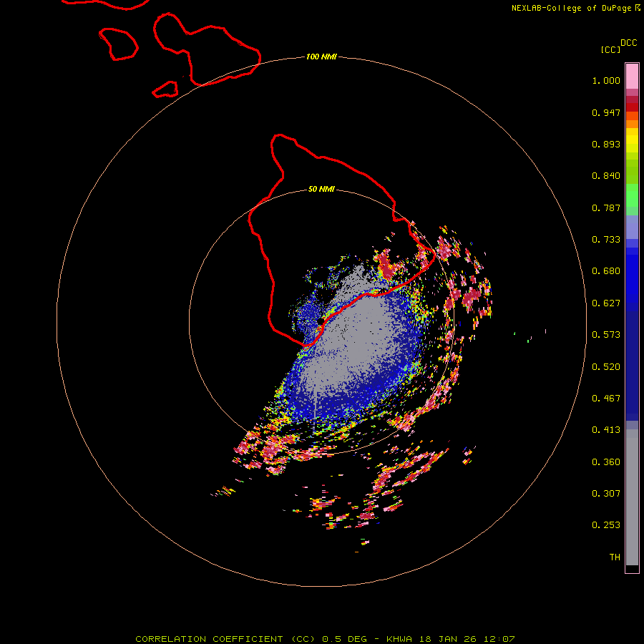Select the 0.253 colorbar value
This screenshot has height=644, width=644.
click(x=606, y=525)
